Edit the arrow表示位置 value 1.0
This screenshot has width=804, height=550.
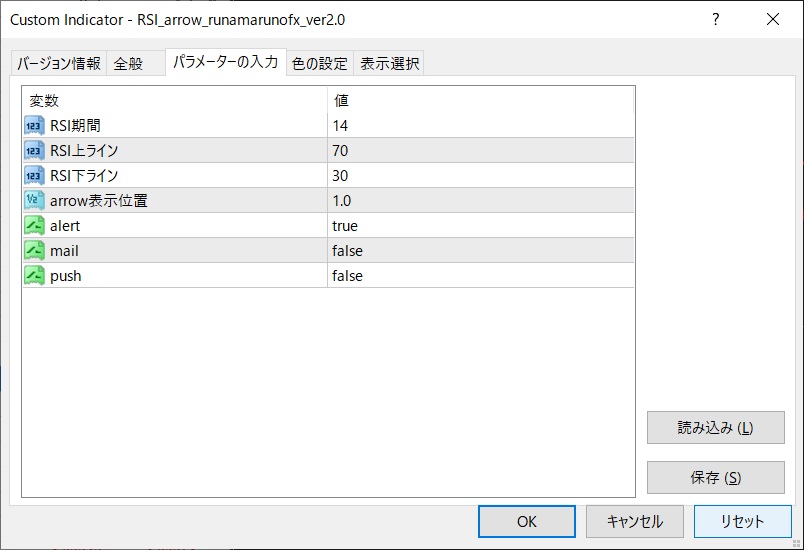pyautogui.click(x=480, y=201)
